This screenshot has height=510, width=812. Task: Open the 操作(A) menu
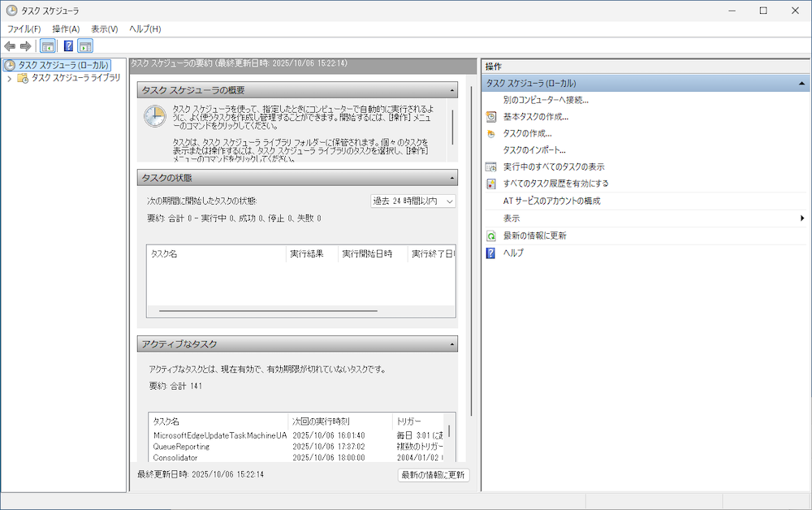pyautogui.click(x=66, y=28)
